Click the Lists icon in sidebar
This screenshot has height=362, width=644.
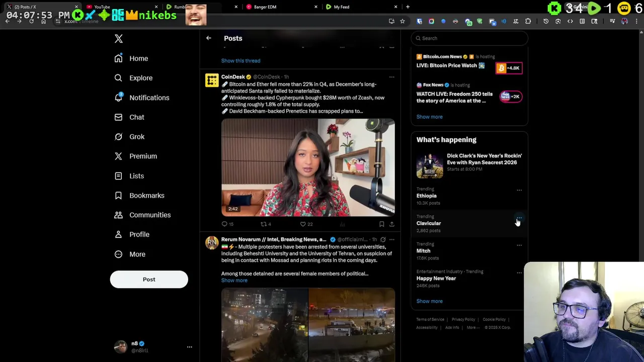[x=118, y=176]
